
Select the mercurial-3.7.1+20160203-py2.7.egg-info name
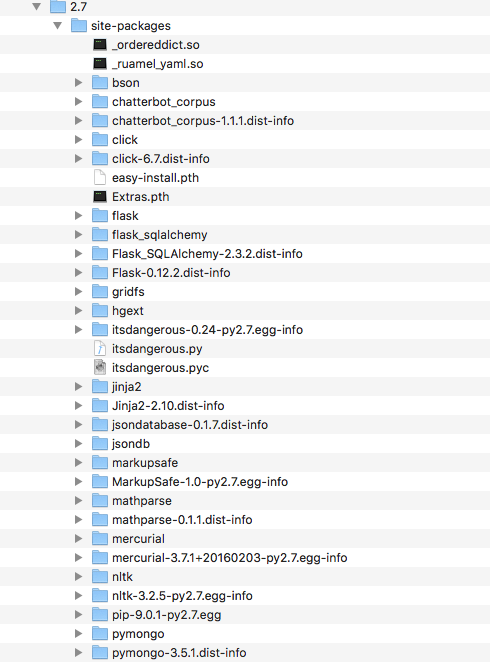(x=230, y=558)
